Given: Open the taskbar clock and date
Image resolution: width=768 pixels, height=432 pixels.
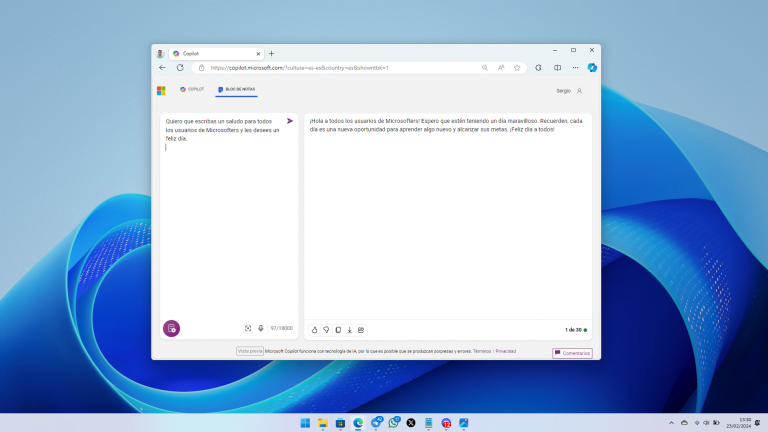Looking at the screenshot, I should pos(739,423).
